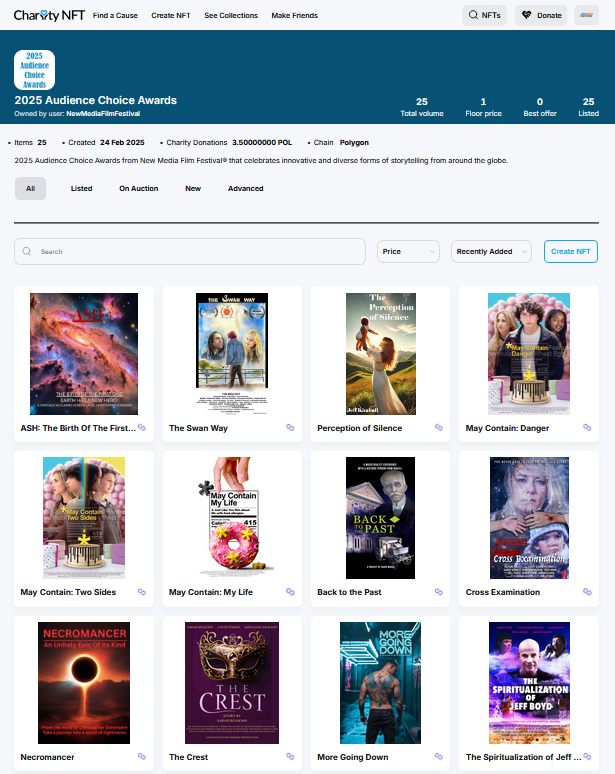Click the title 'Cross Examination'

click(x=503, y=592)
